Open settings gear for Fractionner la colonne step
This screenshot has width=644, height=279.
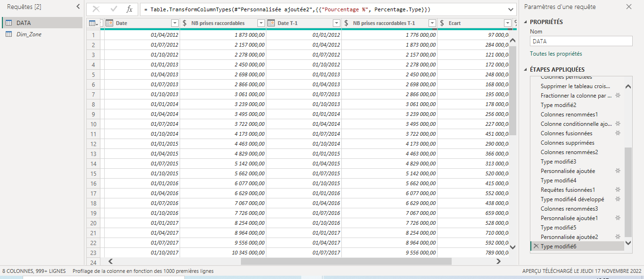[x=618, y=95]
